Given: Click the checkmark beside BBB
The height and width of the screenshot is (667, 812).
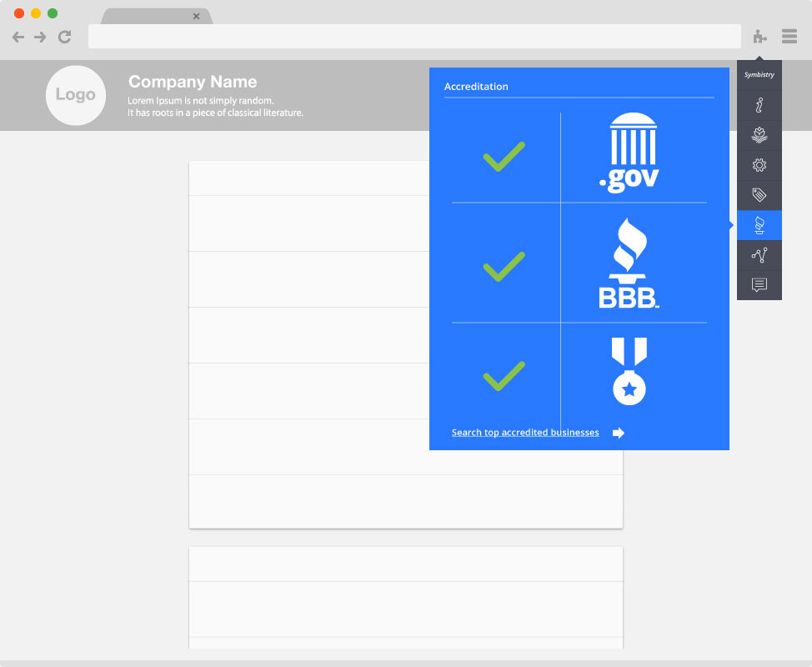Looking at the screenshot, I should (504, 267).
